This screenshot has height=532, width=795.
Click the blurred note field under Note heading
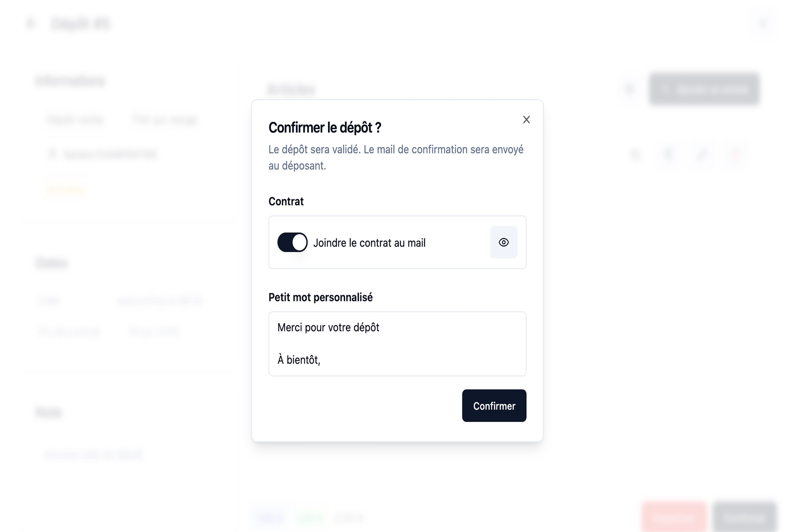(x=93, y=454)
